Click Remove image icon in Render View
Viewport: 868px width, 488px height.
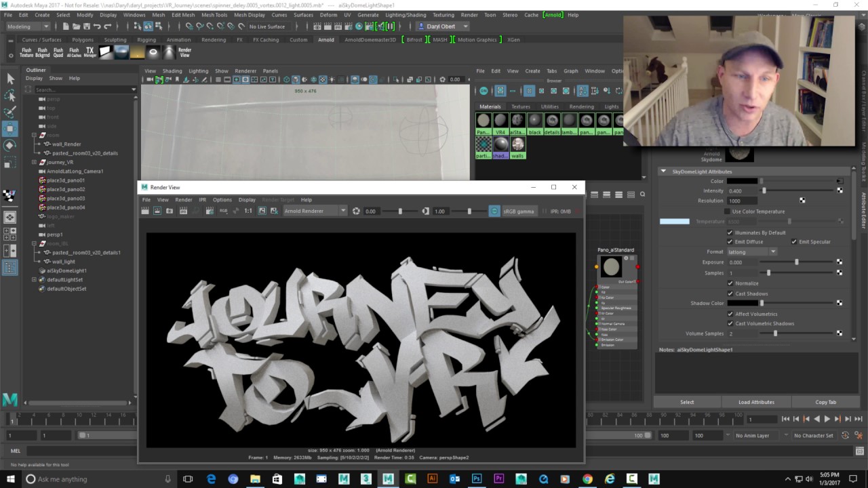tap(274, 211)
